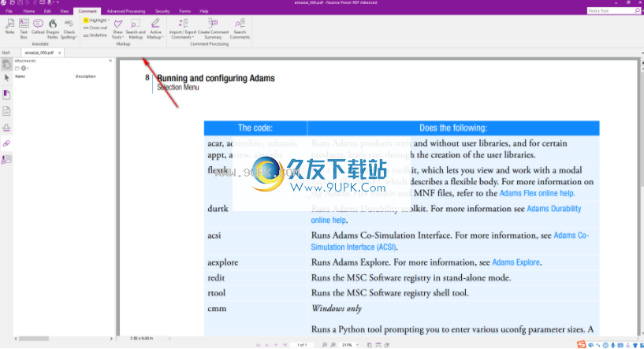Expand the Active Markup menu
Screen dimensions: 644x349
pyautogui.click(x=155, y=28)
